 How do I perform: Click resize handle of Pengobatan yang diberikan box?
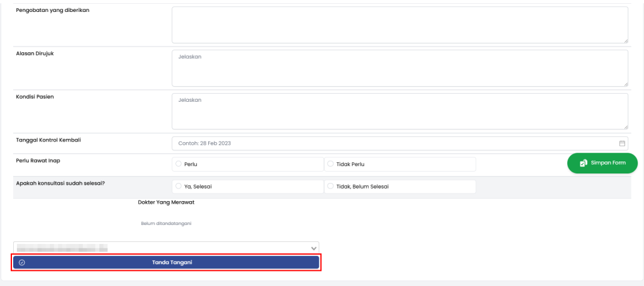coord(625,40)
